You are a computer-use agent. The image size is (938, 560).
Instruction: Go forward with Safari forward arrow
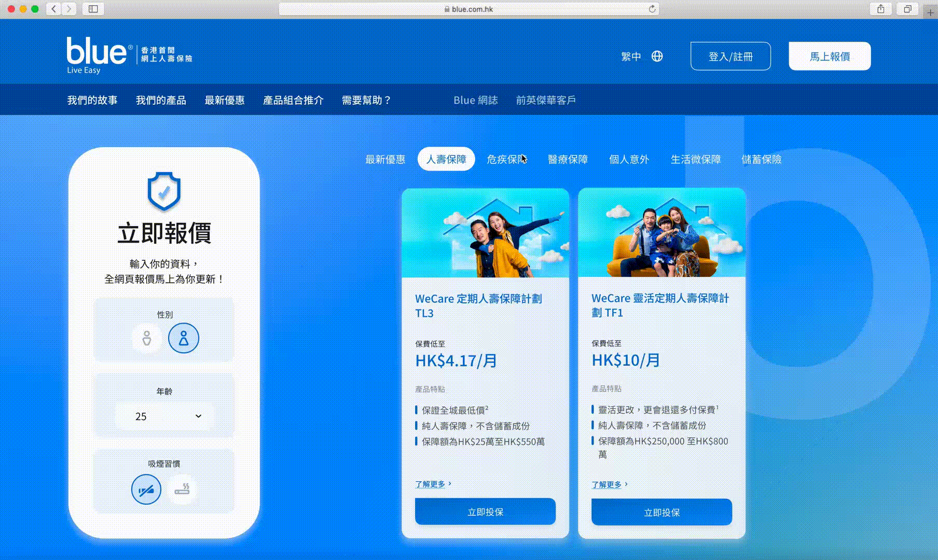click(69, 9)
